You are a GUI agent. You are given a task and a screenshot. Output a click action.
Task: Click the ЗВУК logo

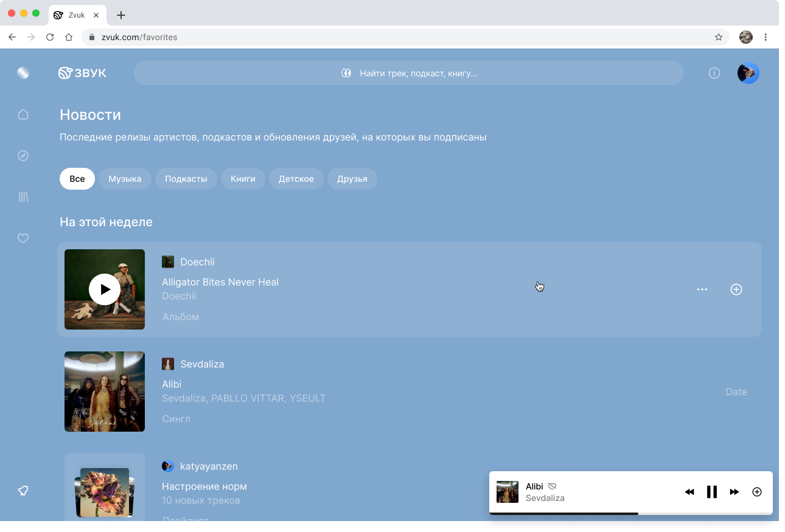point(82,73)
